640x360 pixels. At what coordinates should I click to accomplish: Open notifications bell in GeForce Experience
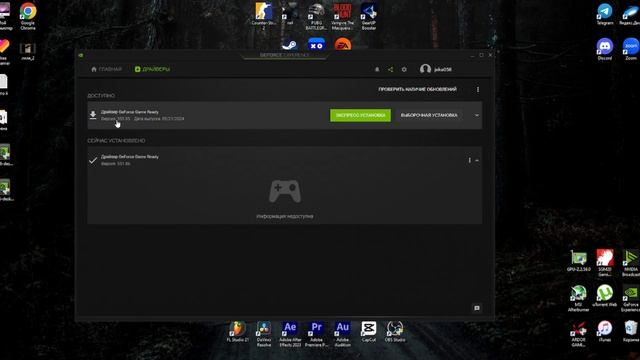pyautogui.click(x=377, y=69)
